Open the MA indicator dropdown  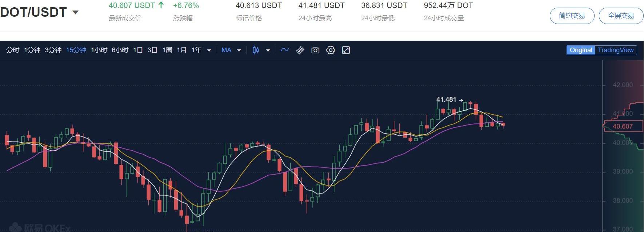click(x=239, y=50)
